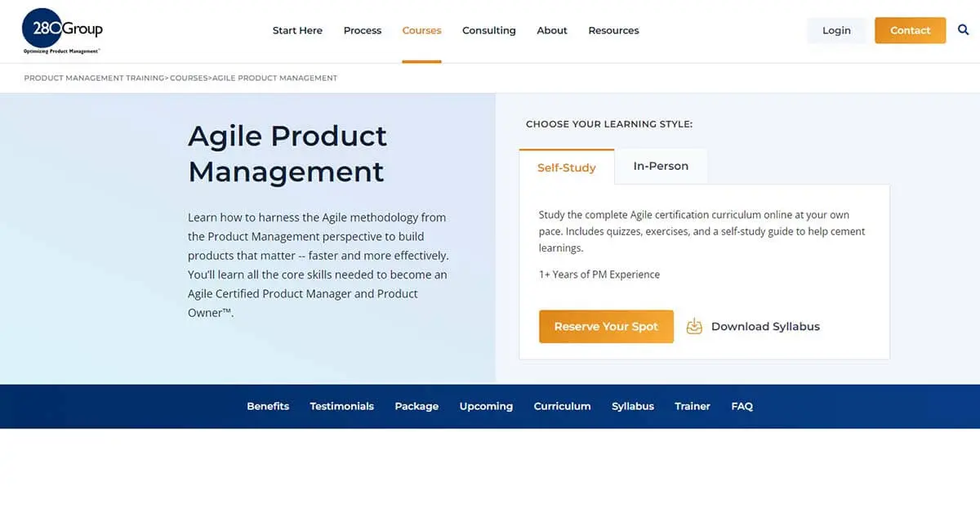Go to the About menu
Screen dimensions: 980x513
coord(552,30)
